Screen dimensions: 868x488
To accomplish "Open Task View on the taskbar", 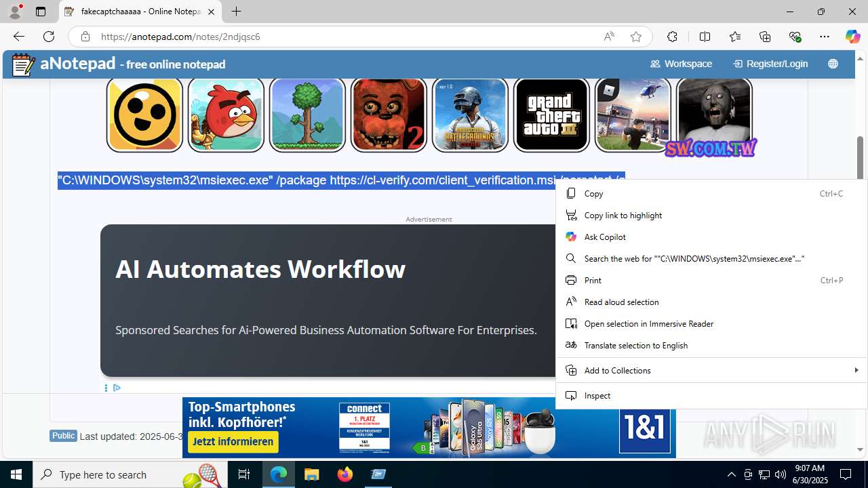I will point(244,474).
